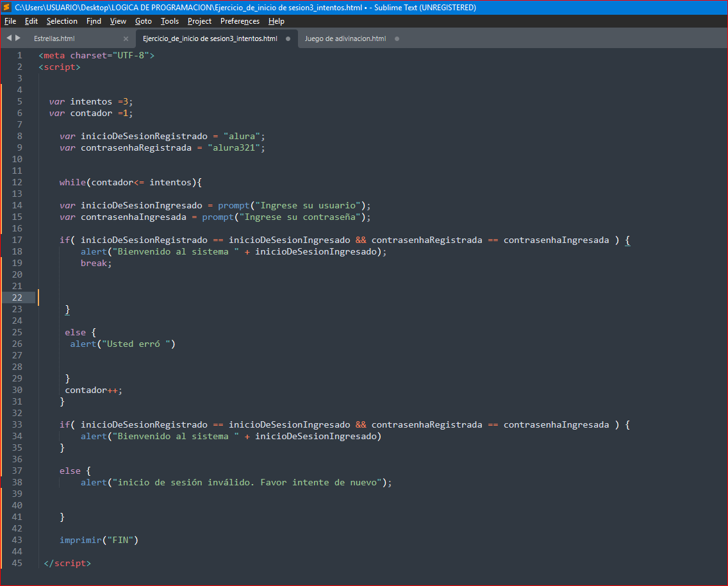Image resolution: width=728 pixels, height=586 pixels.
Task: Click gutter line number 12
Action: (17, 182)
